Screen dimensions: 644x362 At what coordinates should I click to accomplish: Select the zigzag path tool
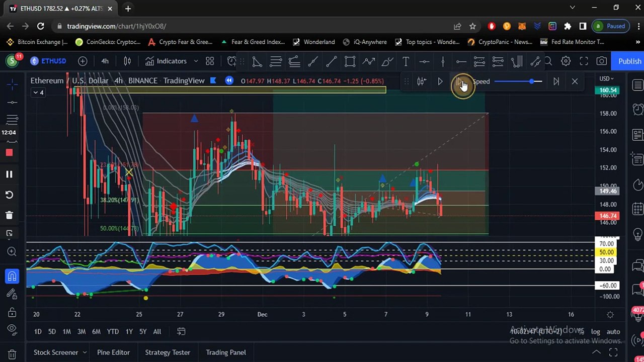coord(369,61)
